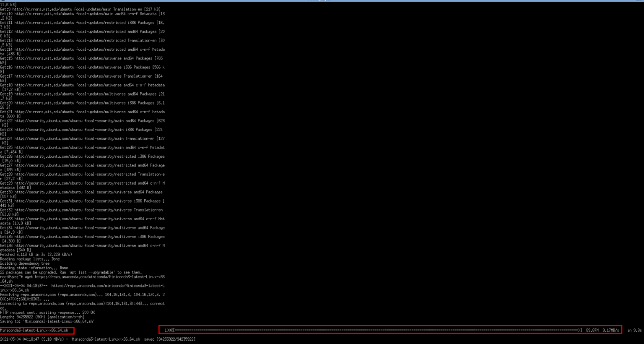This screenshot has width=644, height=344.
Task: Click the 'Fetched 6,113 kB in 3s' line
Action: click(36, 255)
